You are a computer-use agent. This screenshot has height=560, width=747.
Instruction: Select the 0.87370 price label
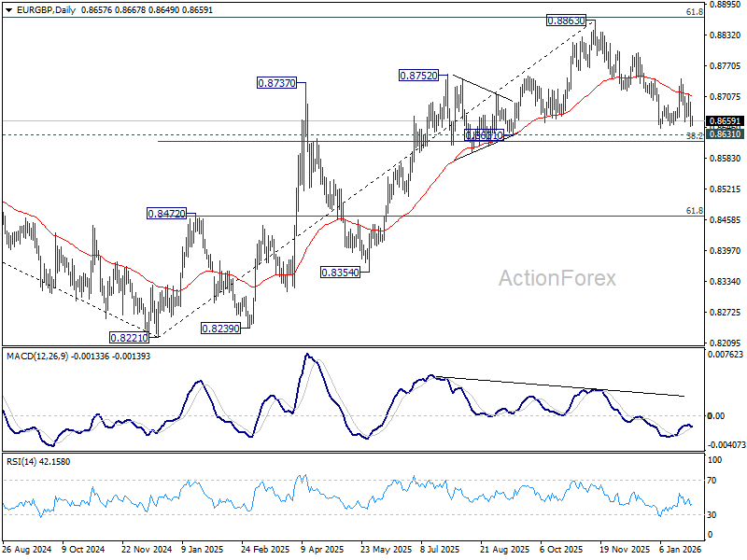click(276, 83)
